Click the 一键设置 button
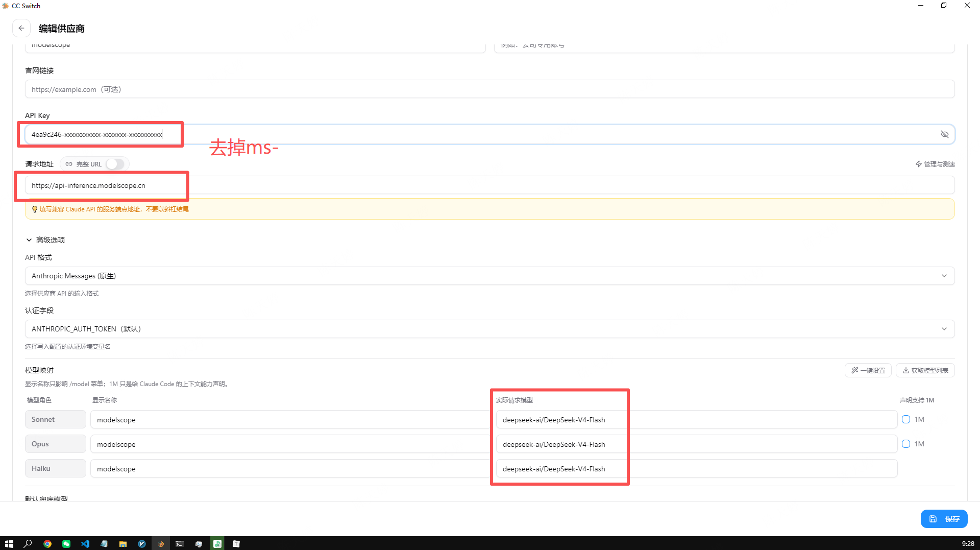Viewport: 980px width, 550px height. tap(868, 370)
